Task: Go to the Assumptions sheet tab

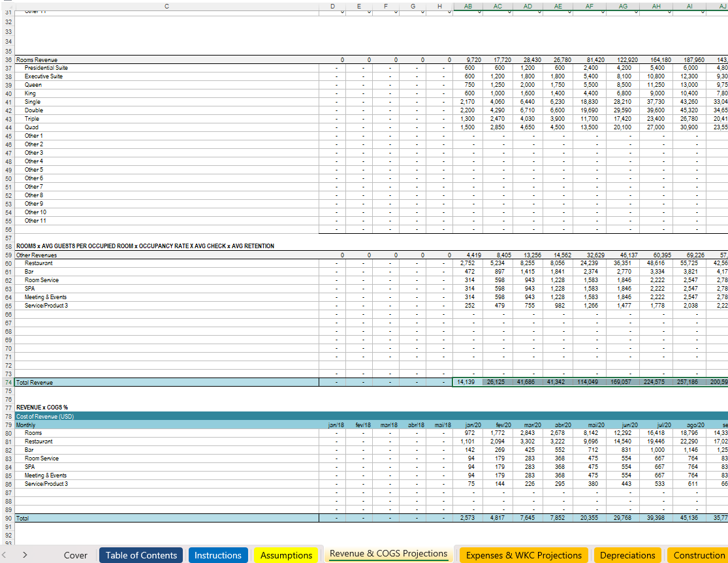Action: click(x=286, y=555)
